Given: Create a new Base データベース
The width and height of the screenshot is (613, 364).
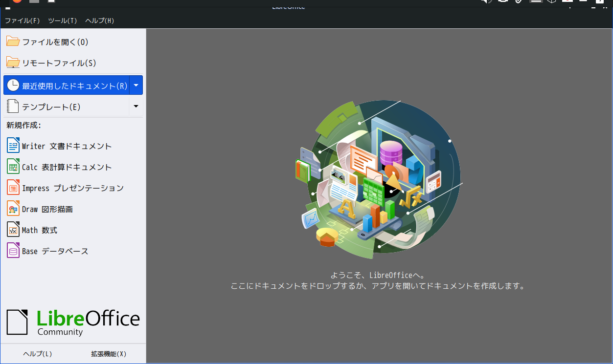Looking at the screenshot, I should pyautogui.click(x=47, y=251).
